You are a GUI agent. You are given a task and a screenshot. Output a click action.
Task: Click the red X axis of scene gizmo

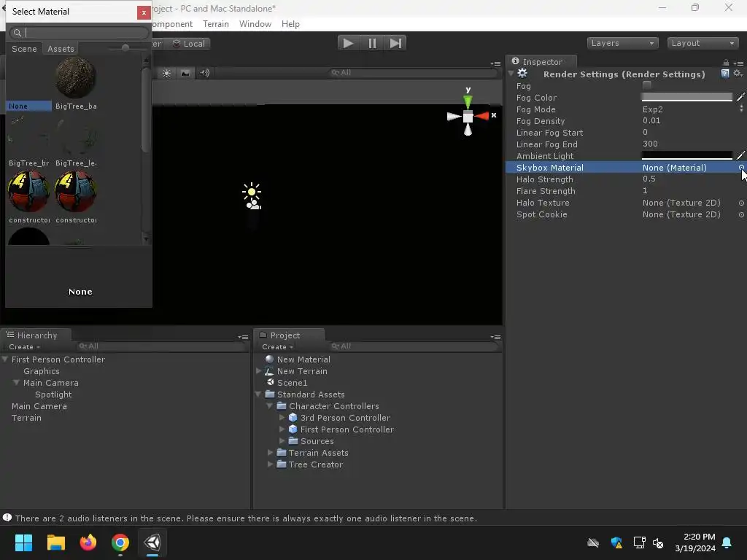(482, 116)
